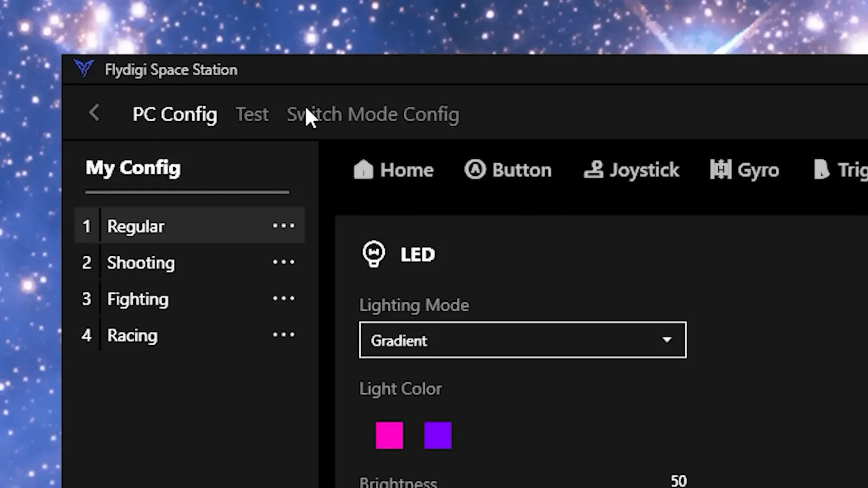
Task: Switch to Switch Mode Config tab
Action: coord(372,113)
